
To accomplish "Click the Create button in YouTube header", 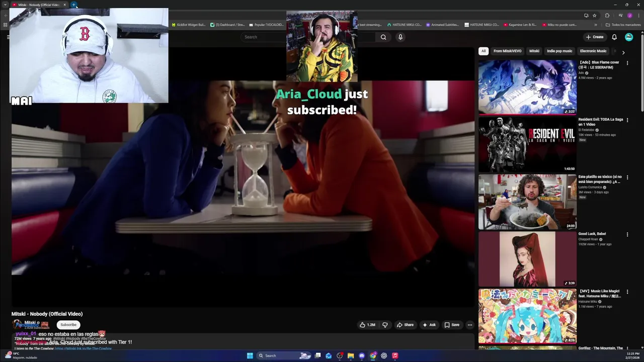I will (595, 37).
